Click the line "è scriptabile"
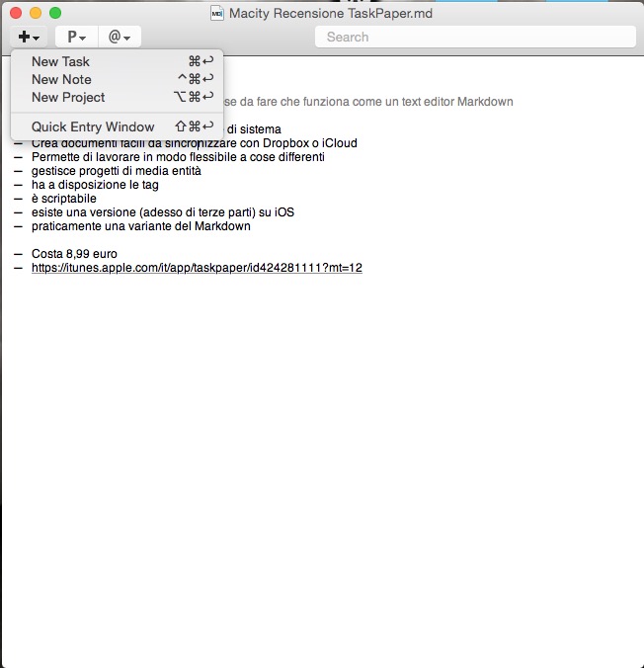 (64, 199)
